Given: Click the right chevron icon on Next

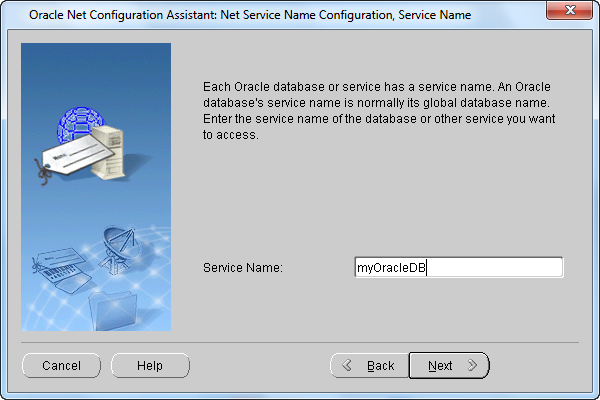Looking at the screenshot, I should pyautogui.click(x=473, y=365).
